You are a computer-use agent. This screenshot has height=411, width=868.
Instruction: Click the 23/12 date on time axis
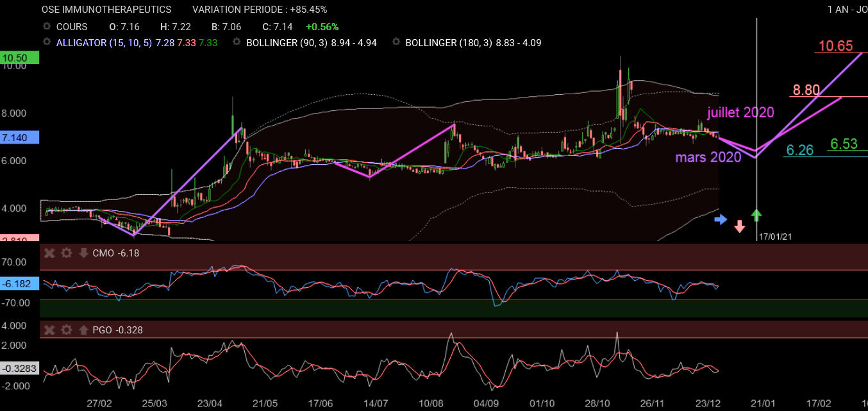(708, 403)
